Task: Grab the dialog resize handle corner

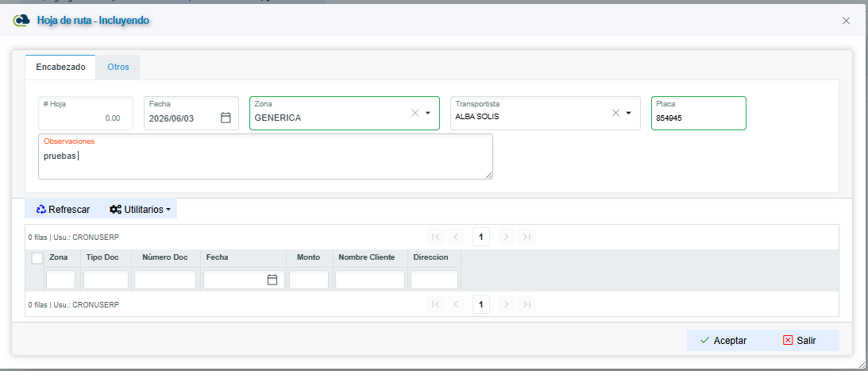Action: 863,366
